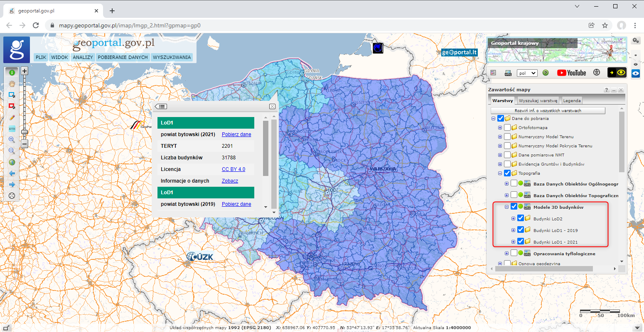Open the 'pol' language dropdown
644x332 pixels.
pyautogui.click(x=527, y=73)
